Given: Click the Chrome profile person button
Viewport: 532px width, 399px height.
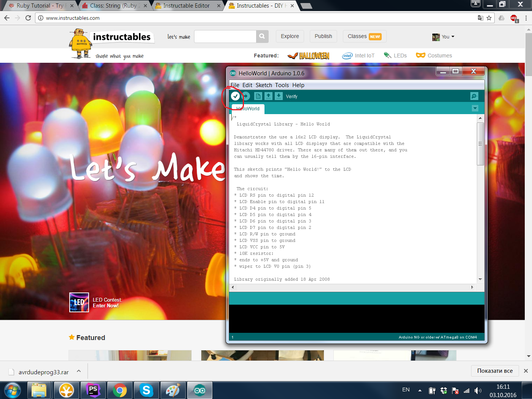Looking at the screenshot, I should [x=475, y=4].
